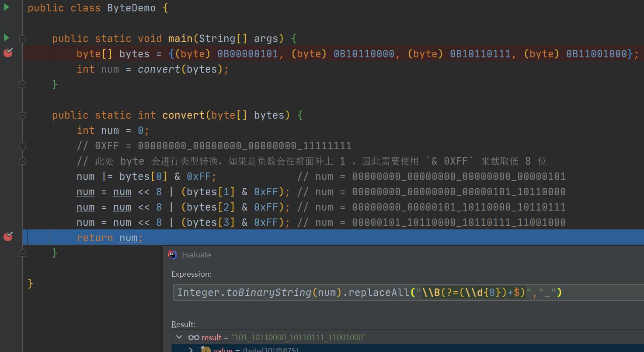Click the literal 0B10110111 in the array
The height and width of the screenshot is (352, 644).
480,54
